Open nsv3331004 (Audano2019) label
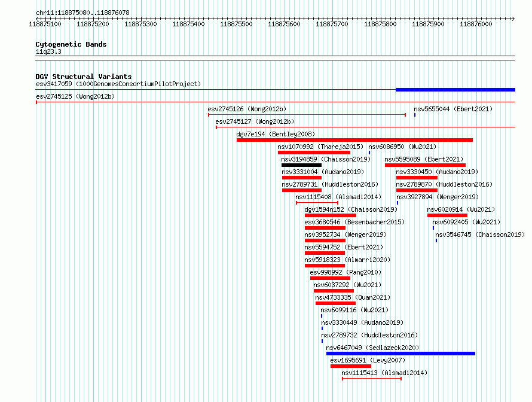 pyautogui.click(x=323, y=172)
